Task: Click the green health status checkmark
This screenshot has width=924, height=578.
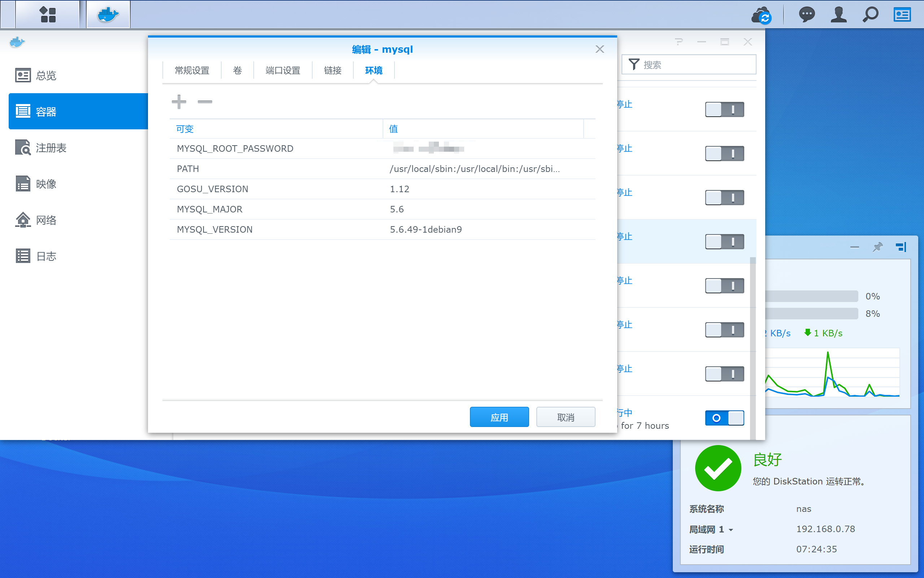Action: click(718, 468)
